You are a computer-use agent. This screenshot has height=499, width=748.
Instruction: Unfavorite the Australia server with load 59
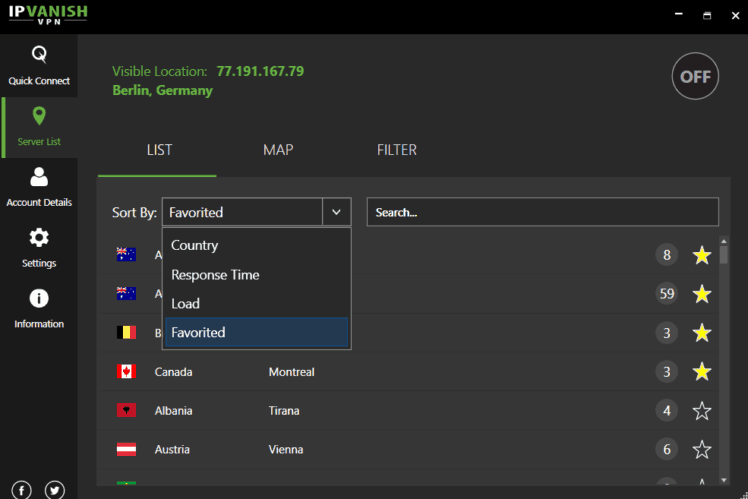click(702, 294)
